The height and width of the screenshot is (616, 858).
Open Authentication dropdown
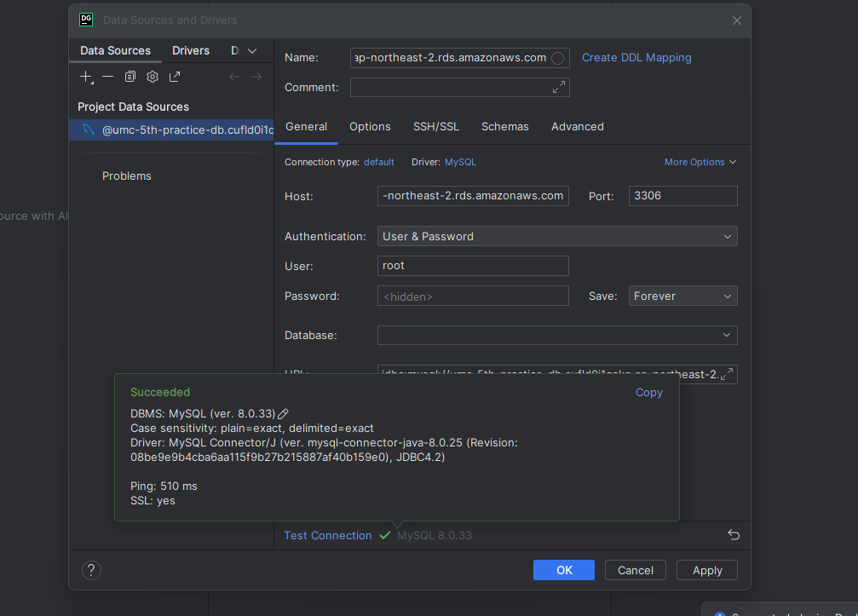(557, 236)
